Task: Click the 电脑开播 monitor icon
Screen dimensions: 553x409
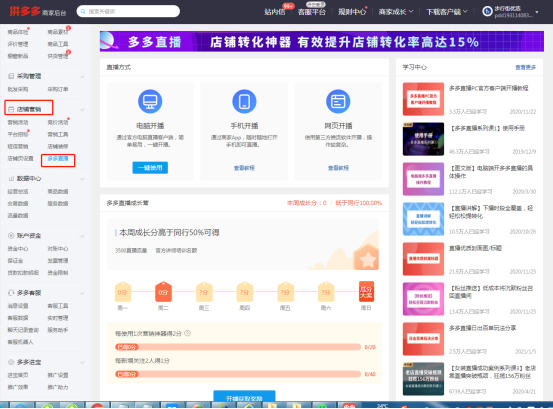Action: 150,102
